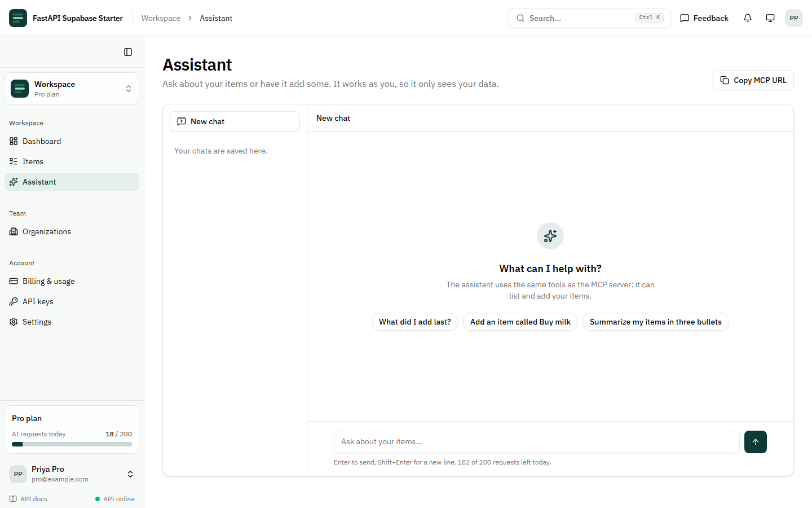Viewport: 812px width, 508px height.
Task: Open API keys page
Action: 72,301
